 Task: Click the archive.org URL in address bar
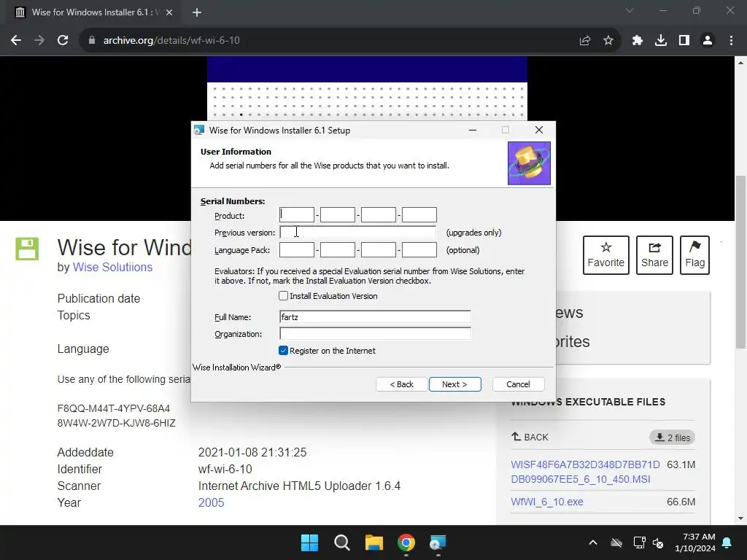[x=171, y=41]
